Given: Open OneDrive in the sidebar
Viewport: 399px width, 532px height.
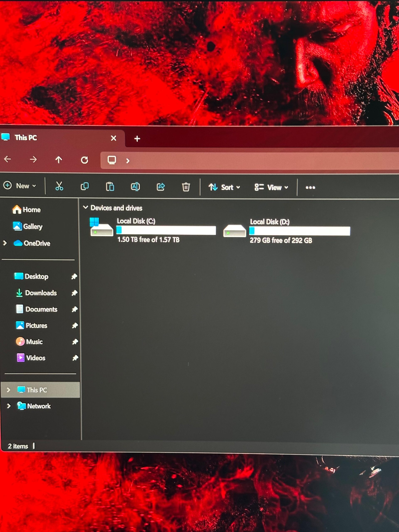Looking at the screenshot, I should pos(32,243).
